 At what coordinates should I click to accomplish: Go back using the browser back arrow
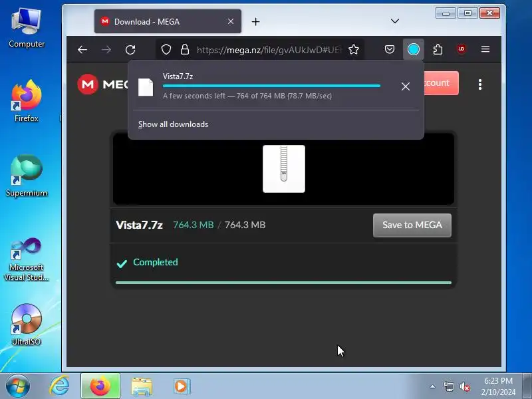[x=82, y=50]
